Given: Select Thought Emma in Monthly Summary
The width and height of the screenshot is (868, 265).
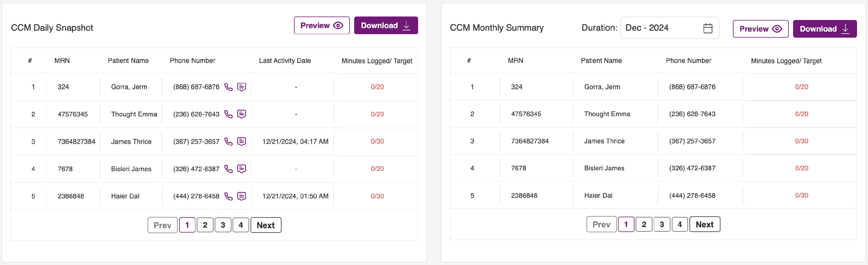Looking at the screenshot, I should 607,114.
